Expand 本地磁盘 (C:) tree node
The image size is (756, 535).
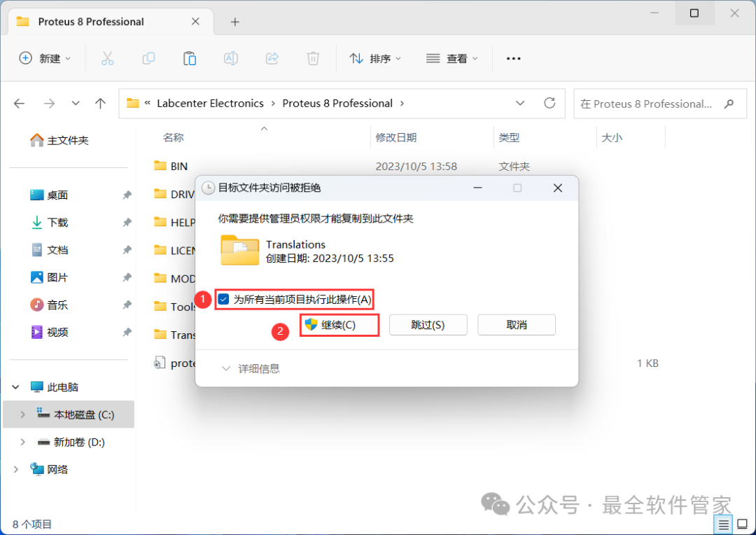22,415
